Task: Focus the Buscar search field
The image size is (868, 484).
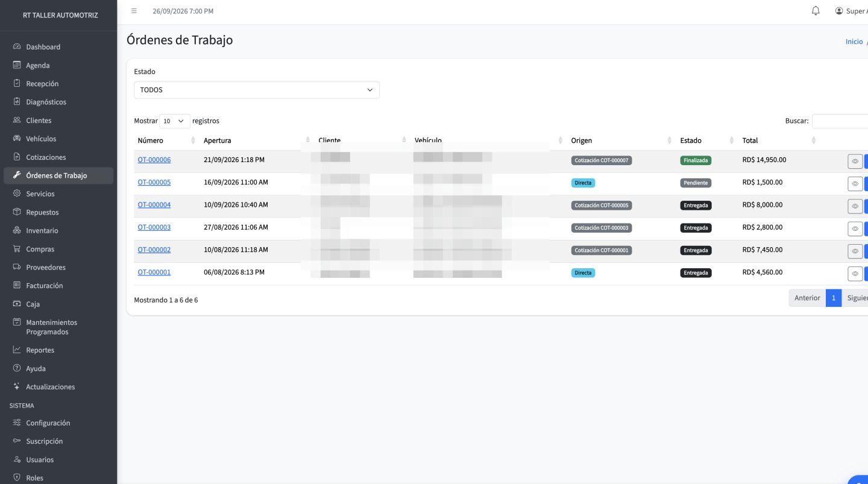Action: pos(840,121)
